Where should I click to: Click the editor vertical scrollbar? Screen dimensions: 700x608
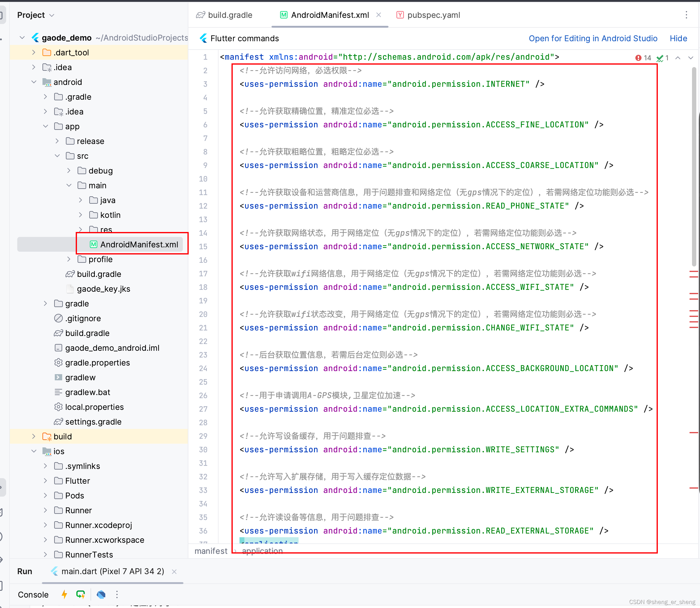click(694, 167)
